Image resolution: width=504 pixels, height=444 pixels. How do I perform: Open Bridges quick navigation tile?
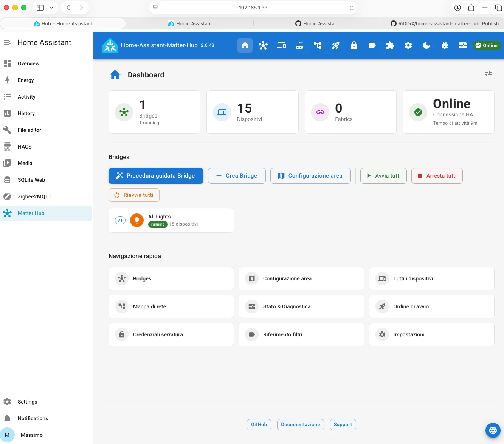pyautogui.click(x=171, y=278)
